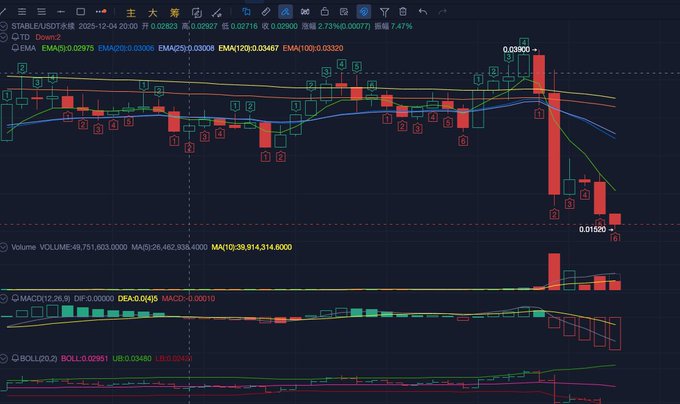Click the bell icon beside EMA

click(15, 47)
